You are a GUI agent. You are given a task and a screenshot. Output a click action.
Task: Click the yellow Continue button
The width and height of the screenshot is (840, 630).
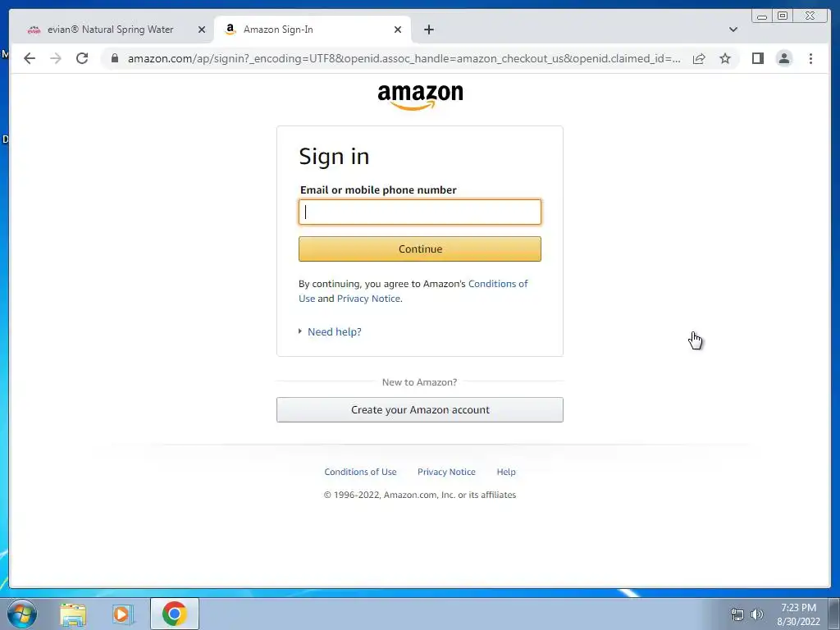coord(420,249)
